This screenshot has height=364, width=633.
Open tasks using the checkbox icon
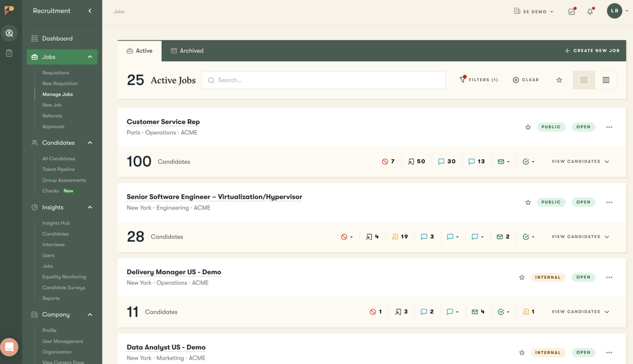pos(572,12)
